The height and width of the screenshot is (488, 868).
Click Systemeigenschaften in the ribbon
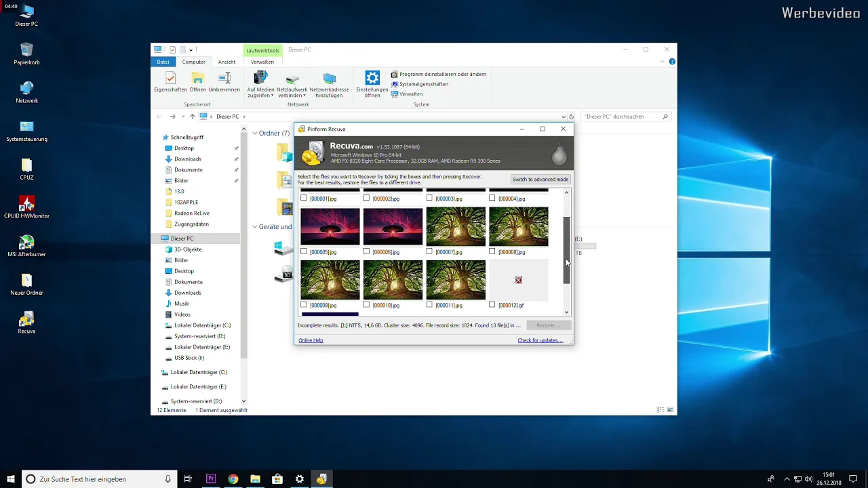[x=420, y=84]
